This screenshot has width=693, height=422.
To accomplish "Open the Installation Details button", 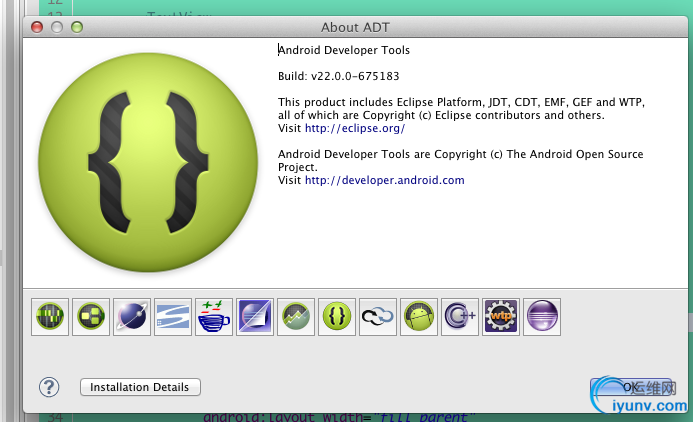I will 140,387.
